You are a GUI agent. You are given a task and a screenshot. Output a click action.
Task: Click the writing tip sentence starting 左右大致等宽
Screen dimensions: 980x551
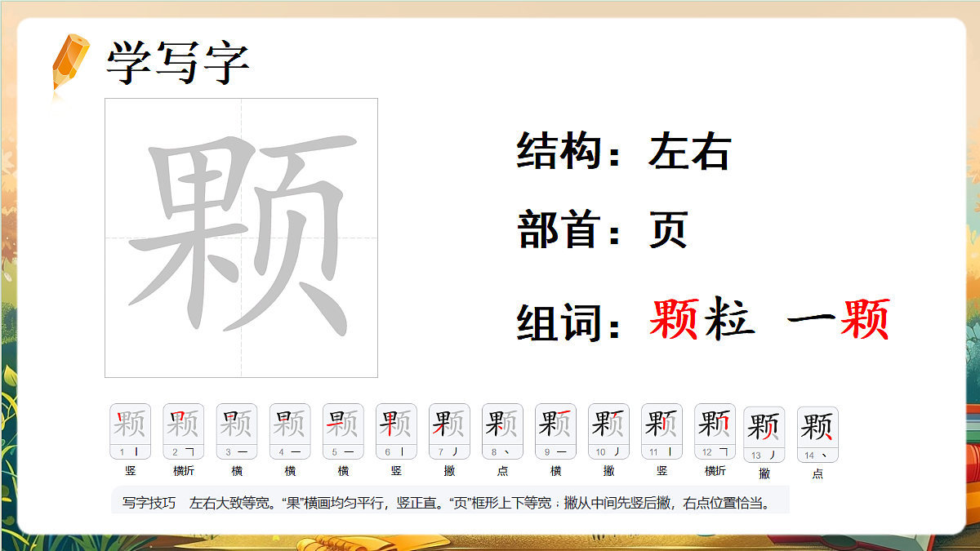click(x=479, y=503)
